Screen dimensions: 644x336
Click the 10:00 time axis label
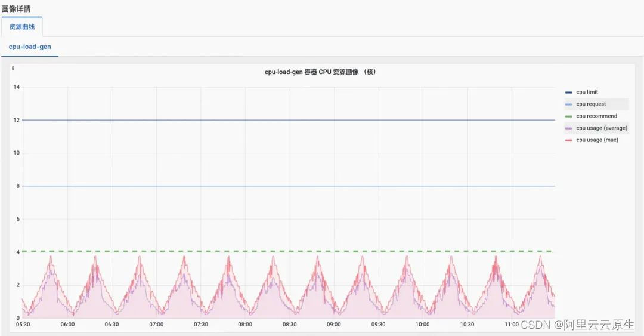pyautogui.click(x=422, y=325)
